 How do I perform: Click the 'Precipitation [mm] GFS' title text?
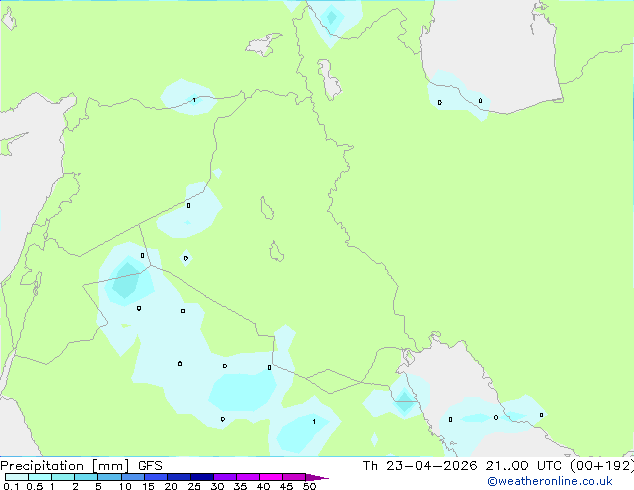(x=81, y=466)
